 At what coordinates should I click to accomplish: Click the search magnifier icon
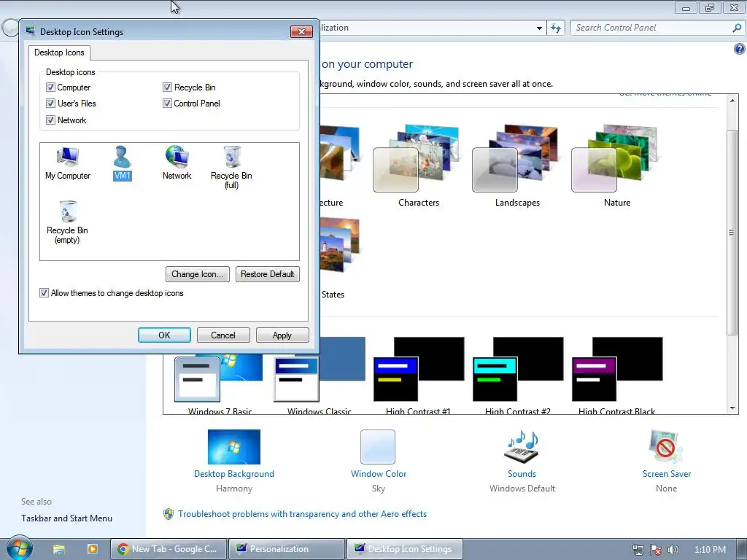pos(737,28)
